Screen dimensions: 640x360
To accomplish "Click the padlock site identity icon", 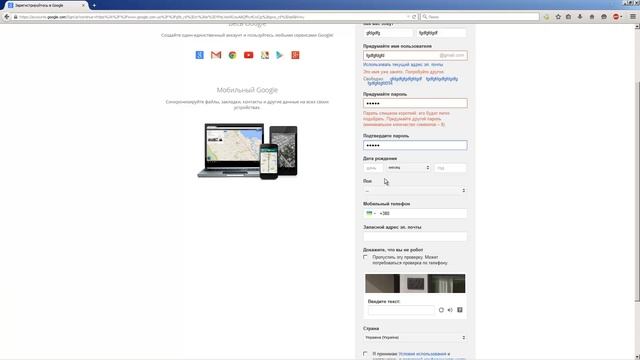I will click(x=16, y=17).
